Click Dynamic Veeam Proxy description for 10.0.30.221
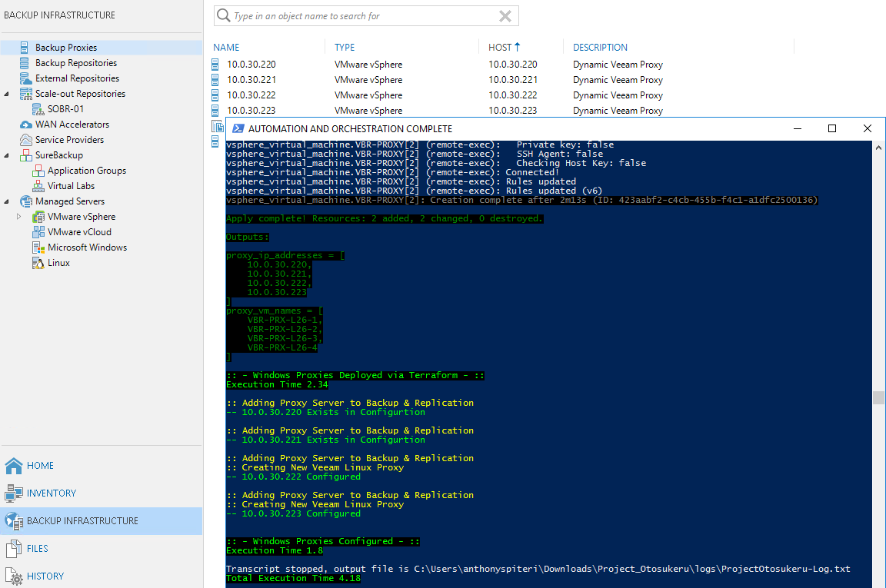 tap(618, 80)
